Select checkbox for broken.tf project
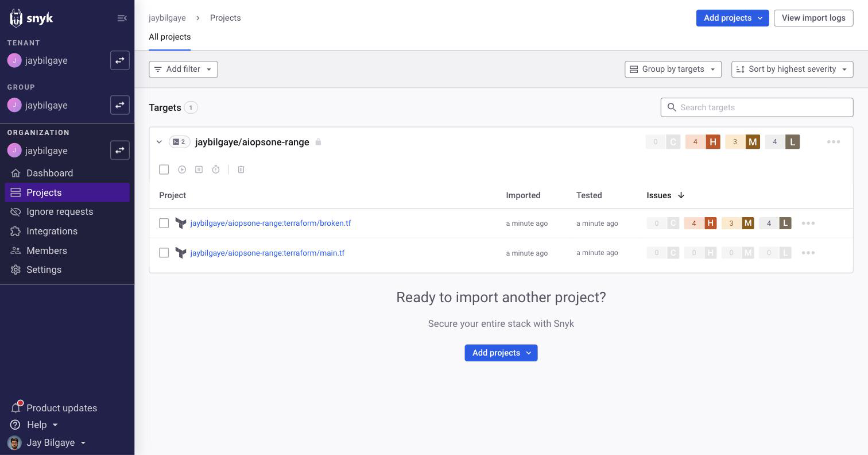 pos(164,223)
